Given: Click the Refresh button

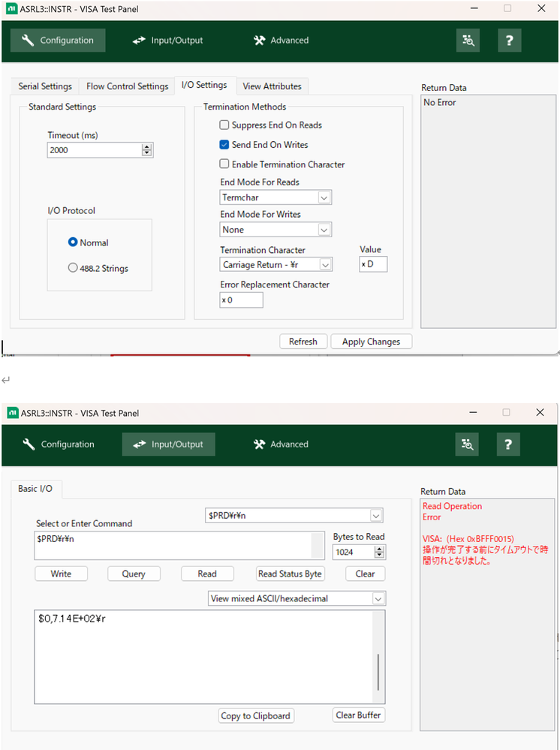Looking at the screenshot, I should tap(303, 342).
